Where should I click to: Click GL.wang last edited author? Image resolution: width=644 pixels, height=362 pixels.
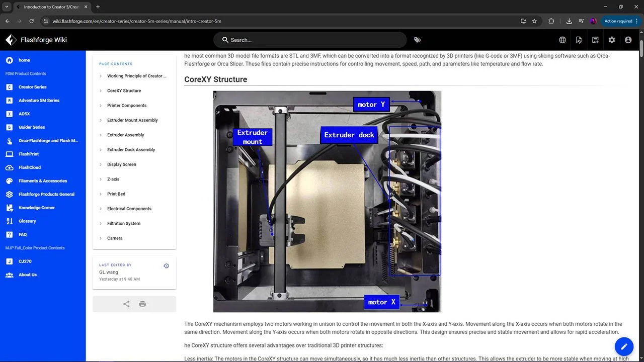pyautogui.click(x=109, y=272)
